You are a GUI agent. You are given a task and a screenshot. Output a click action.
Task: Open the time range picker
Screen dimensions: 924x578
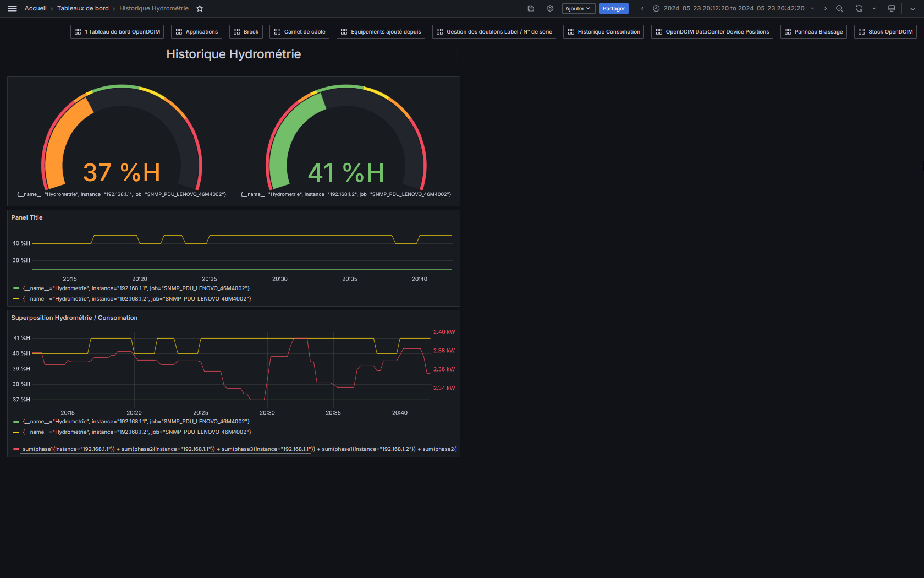734,8
